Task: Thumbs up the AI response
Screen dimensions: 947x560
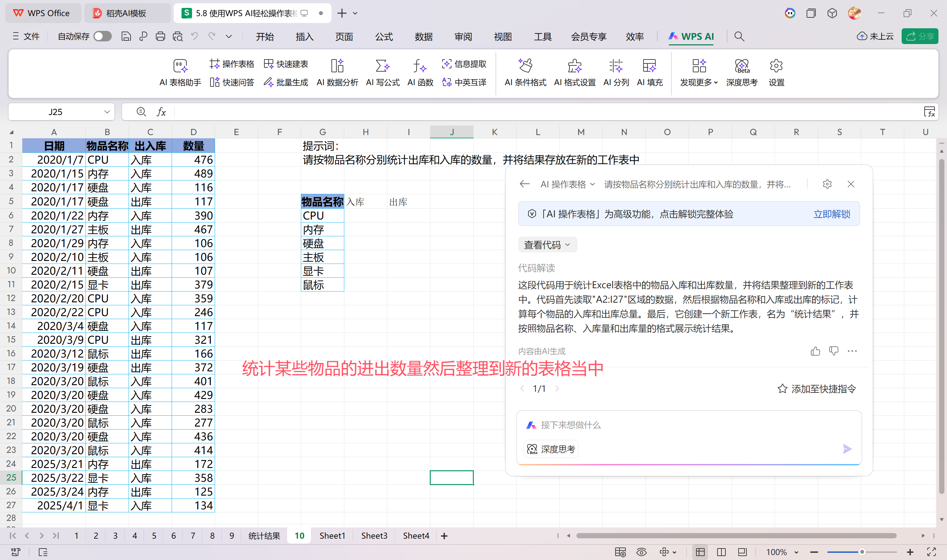Action: point(815,351)
